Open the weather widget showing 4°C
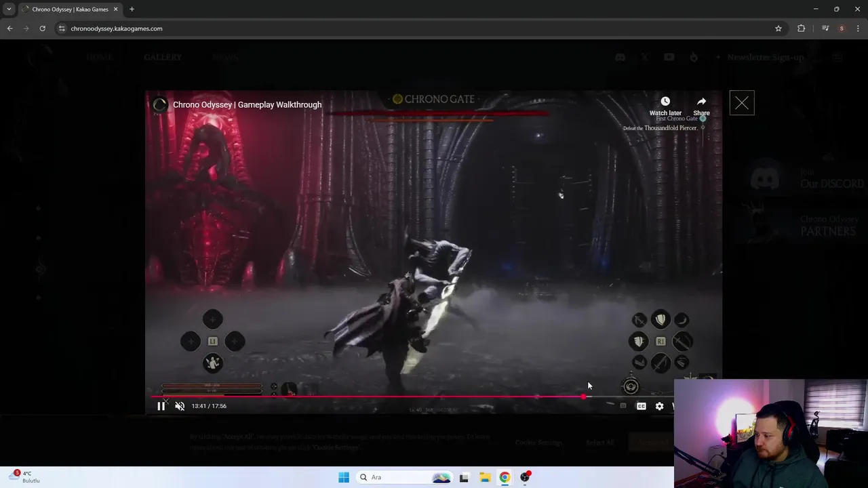The image size is (868, 488). tap(26, 477)
